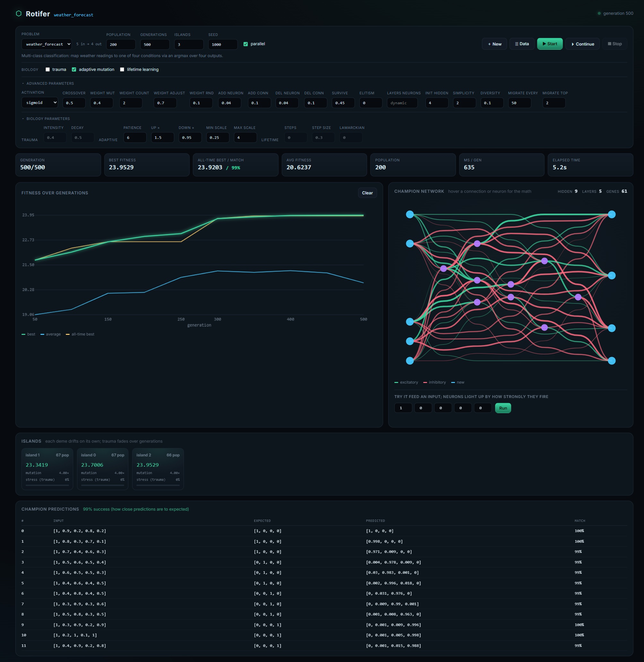The width and height of the screenshot is (644, 662).
Task: Toggle the best series legend entry
Action: tap(29, 335)
